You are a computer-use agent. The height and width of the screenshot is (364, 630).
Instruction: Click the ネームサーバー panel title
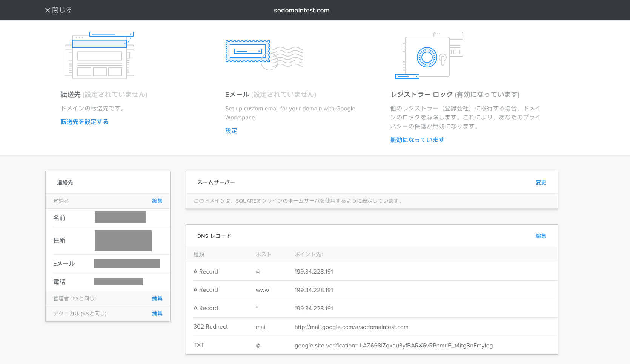216,182
